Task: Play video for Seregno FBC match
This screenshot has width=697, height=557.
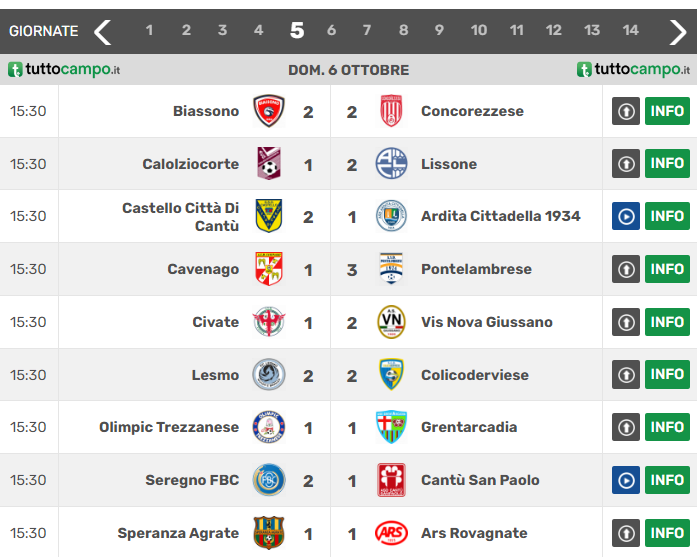Action: pyautogui.click(x=626, y=480)
